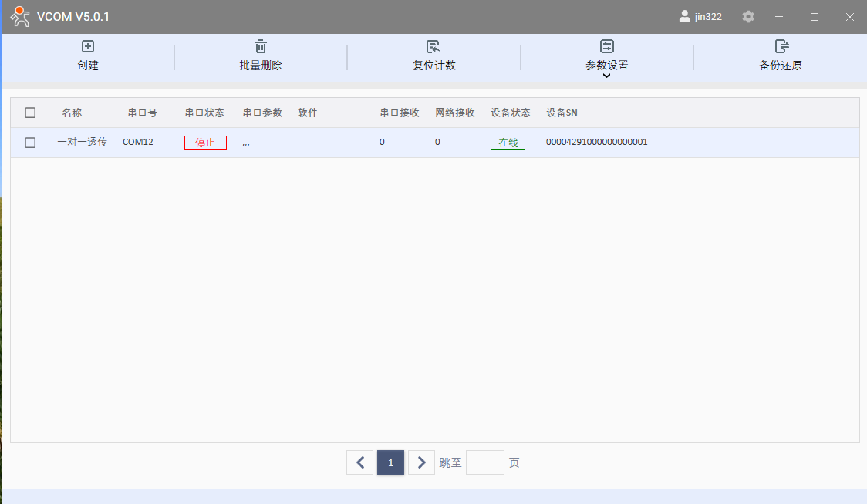Viewport: 867px width, 504px height.
Task: Click the device SN 00004291000000000001
Action: click(x=596, y=142)
